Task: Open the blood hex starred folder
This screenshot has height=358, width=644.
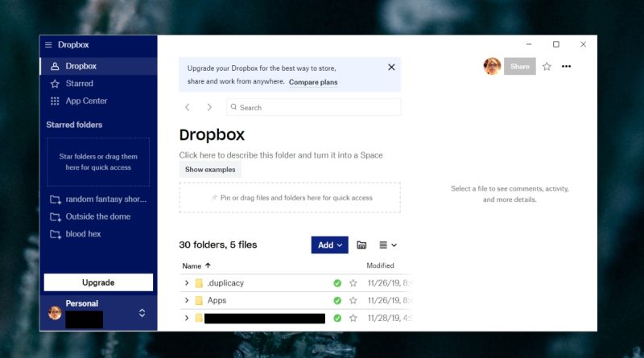Action: (x=98, y=233)
